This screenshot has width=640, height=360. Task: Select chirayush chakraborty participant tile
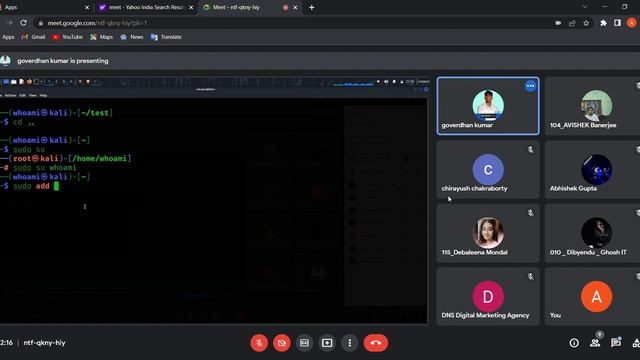coord(488,169)
